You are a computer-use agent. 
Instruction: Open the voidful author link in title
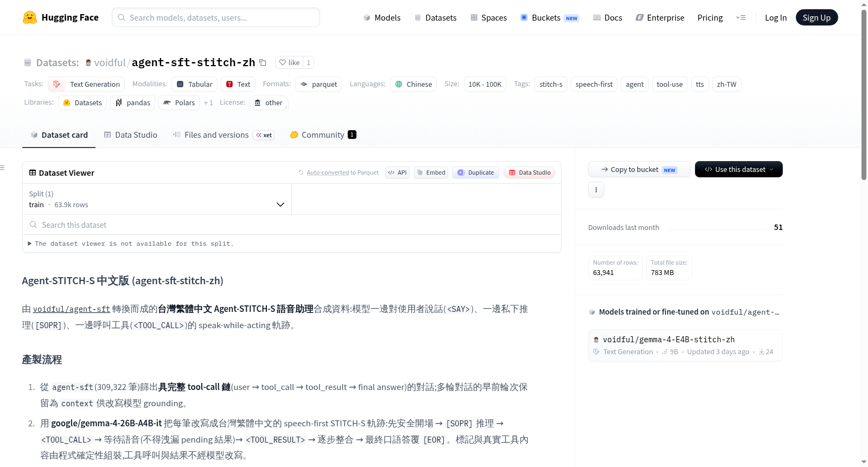click(110, 62)
